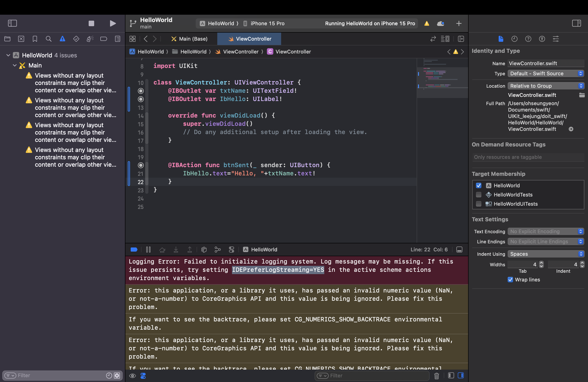
Task: Toggle the inspector panel on right
Action: coord(576,23)
